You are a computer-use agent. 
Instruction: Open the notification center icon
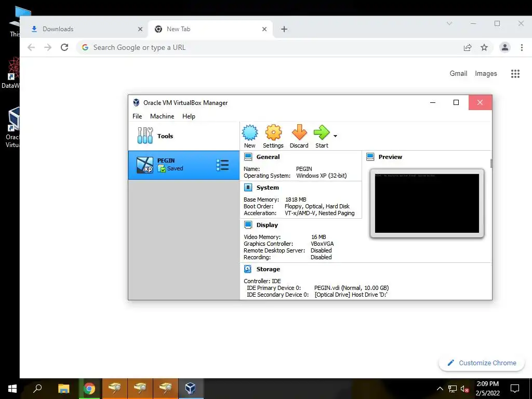point(515,389)
